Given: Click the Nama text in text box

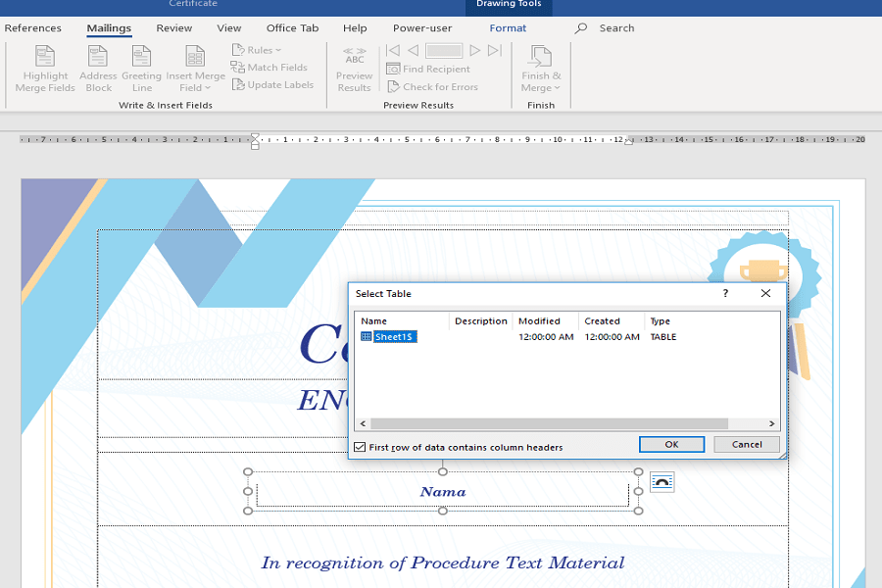Looking at the screenshot, I should tap(443, 492).
